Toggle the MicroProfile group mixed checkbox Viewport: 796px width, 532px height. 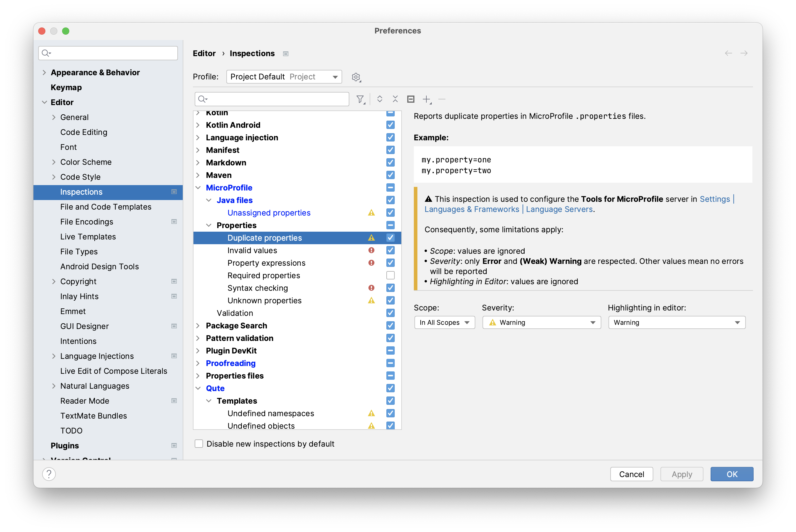(390, 187)
